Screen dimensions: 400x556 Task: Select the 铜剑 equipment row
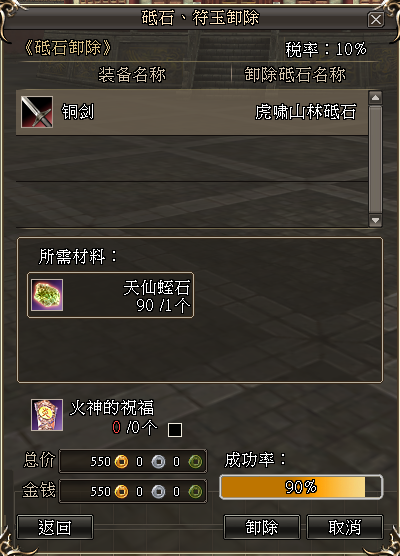[192, 112]
